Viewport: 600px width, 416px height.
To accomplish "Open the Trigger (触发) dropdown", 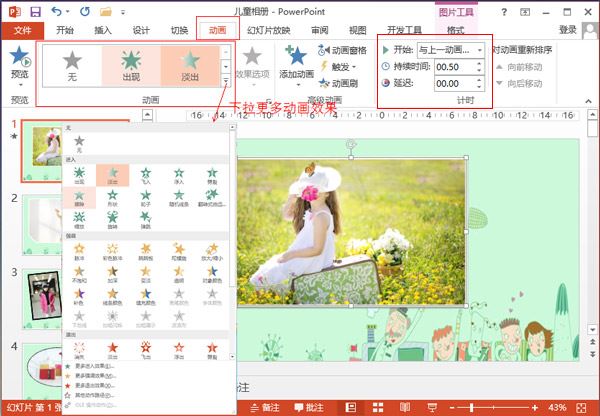I will 338,67.
